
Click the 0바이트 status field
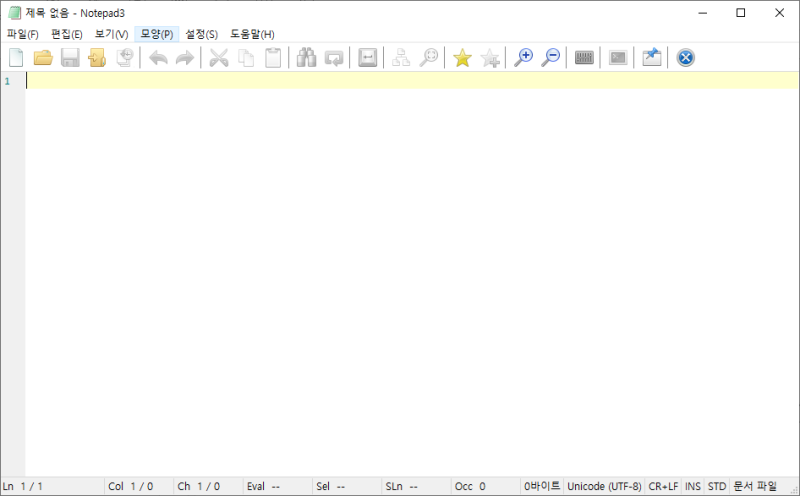point(542,486)
